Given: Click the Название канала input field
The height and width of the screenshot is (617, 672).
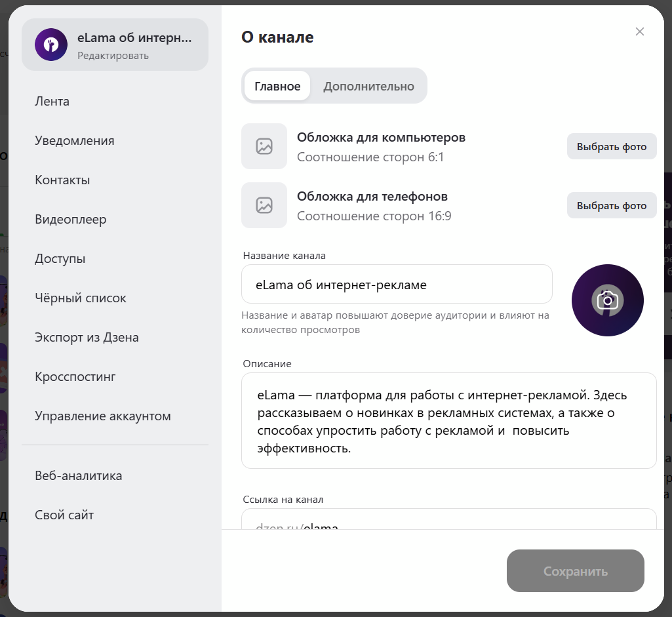Looking at the screenshot, I should (397, 284).
